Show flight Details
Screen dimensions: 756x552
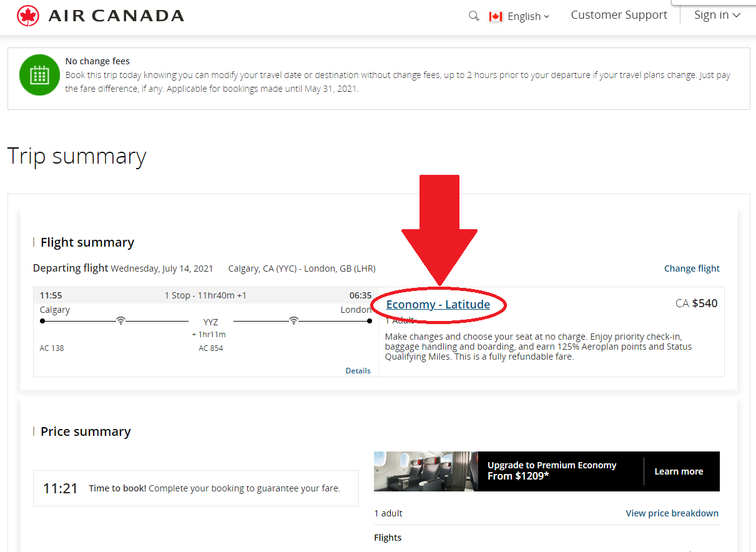point(358,370)
